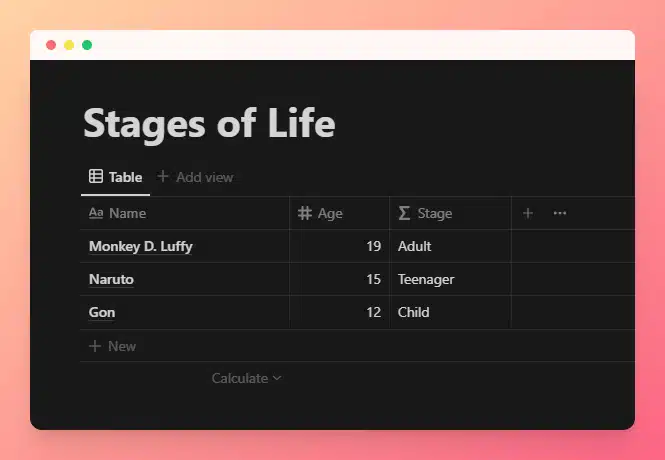Click the Stages of Life page title
Screen dimensions: 665x460
(x=208, y=124)
